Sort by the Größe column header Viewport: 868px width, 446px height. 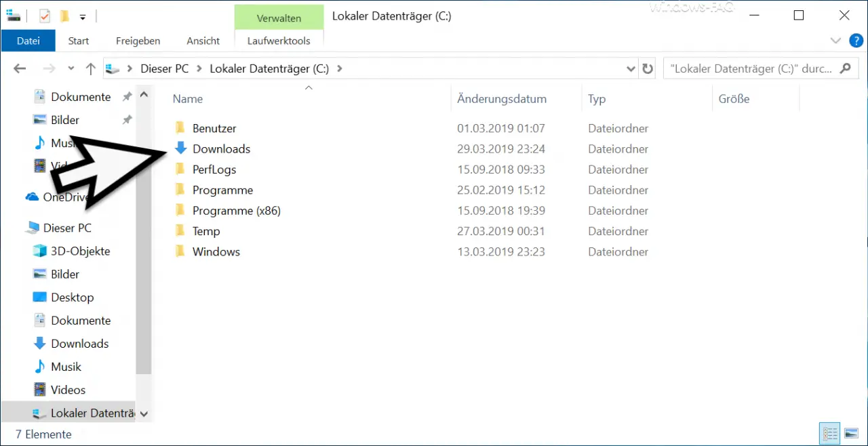734,99
